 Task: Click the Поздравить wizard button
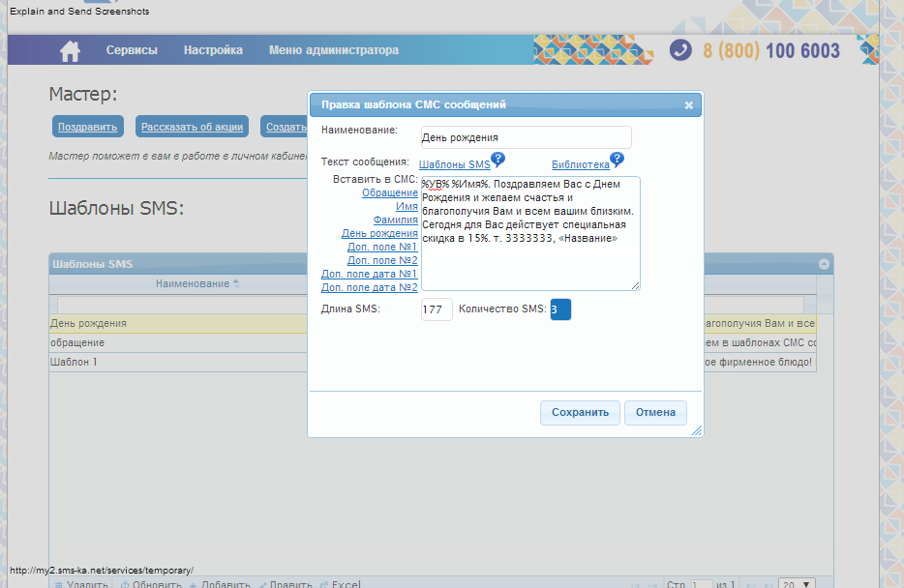point(88,127)
